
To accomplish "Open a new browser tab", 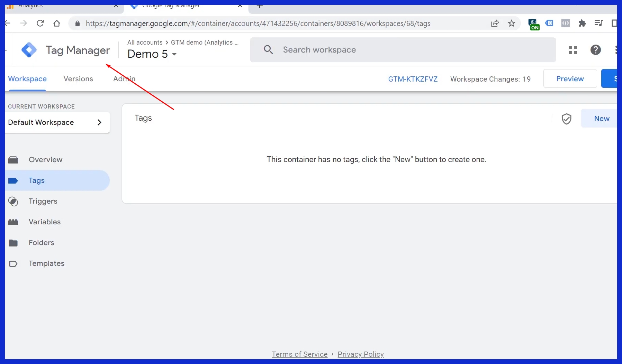I will 260,5.
